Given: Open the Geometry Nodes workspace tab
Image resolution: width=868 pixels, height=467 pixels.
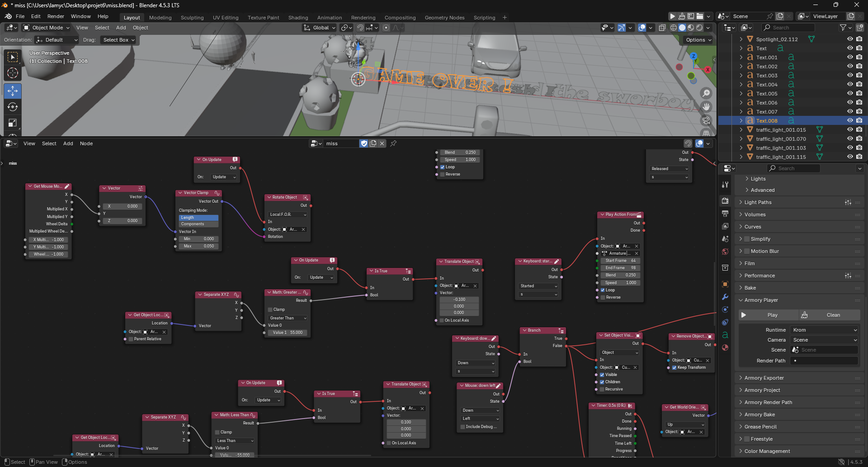Looking at the screenshot, I should [444, 18].
